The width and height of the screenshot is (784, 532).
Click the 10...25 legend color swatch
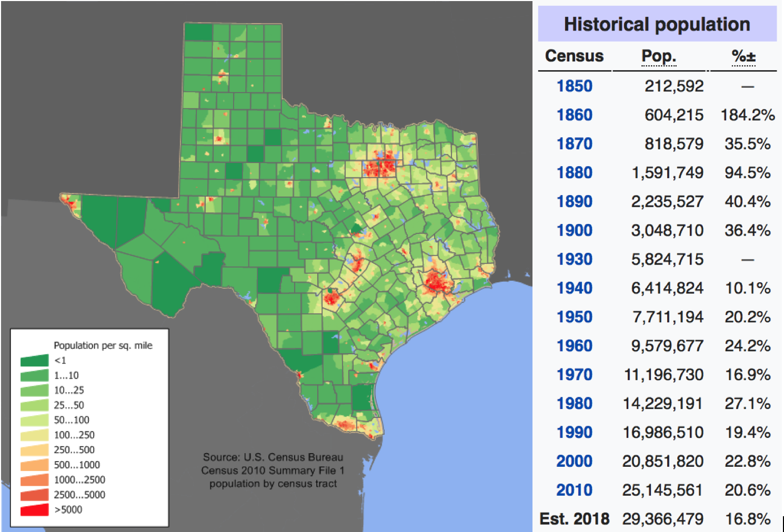[34, 391]
